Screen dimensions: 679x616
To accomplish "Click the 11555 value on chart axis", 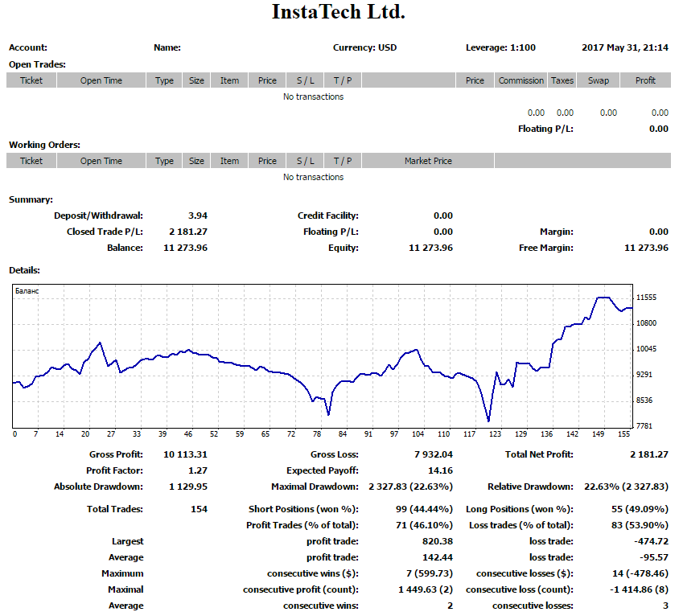I will [646, 298].
